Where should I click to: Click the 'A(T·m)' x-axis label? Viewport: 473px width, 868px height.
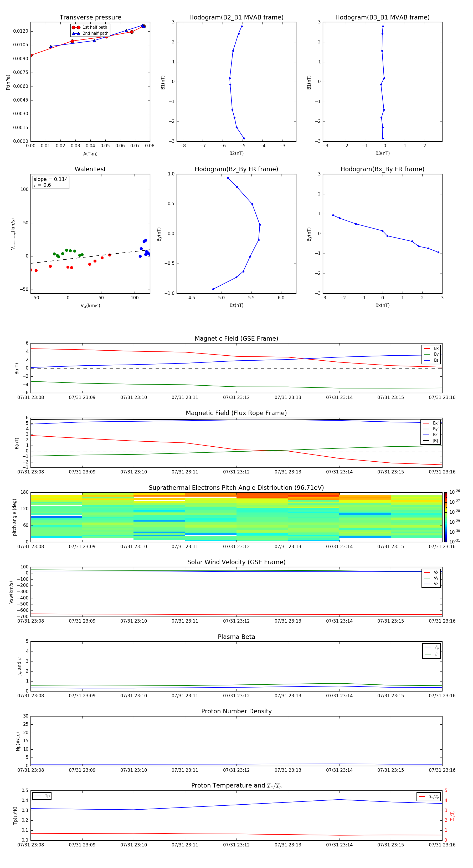(90, 154)
